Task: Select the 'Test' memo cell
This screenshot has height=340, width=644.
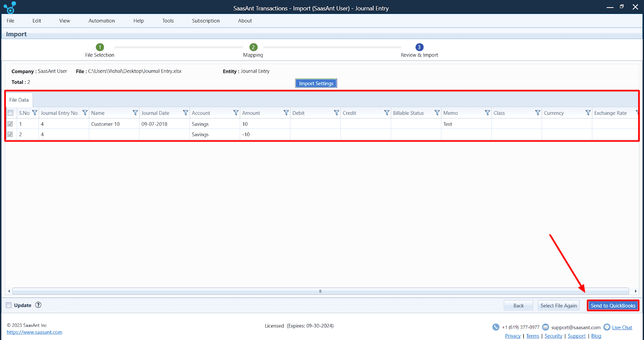Action: point(466,124)
